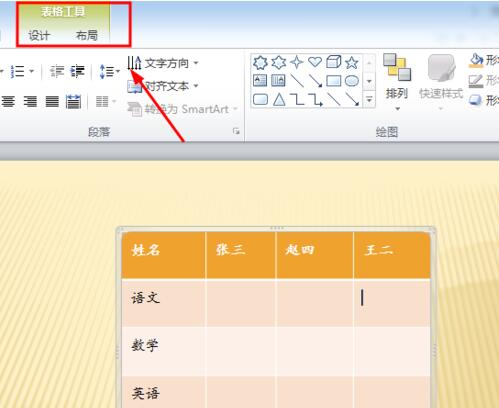Click the top sizing handle of the table frame
The height and width of the screenshot is (408, 499).
[277, 228]
